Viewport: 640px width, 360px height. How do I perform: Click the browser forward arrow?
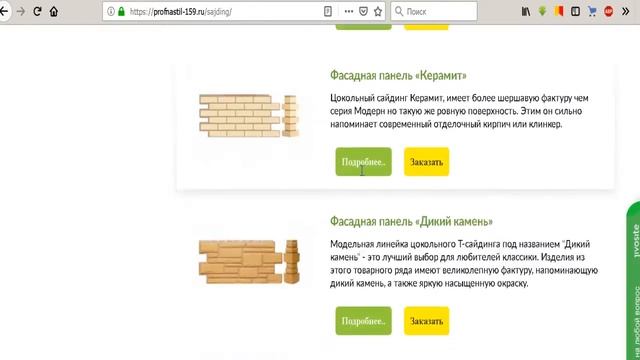click(21, 11)
